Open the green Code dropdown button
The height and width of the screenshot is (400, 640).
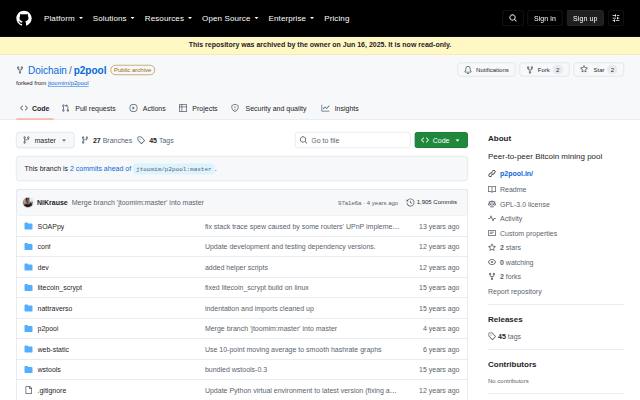point(441,140)
